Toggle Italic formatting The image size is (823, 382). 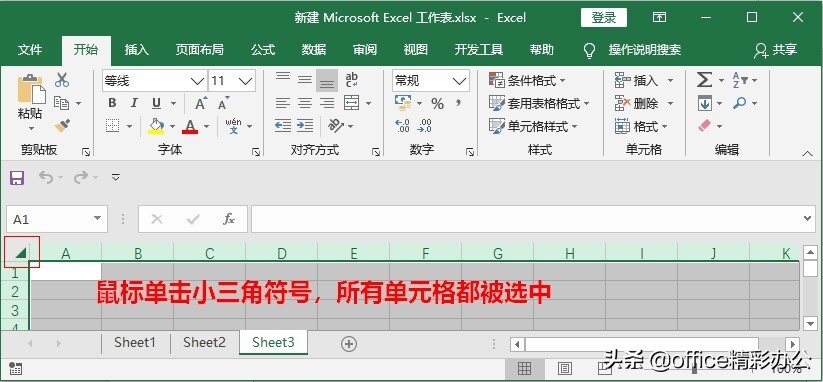click(x=134, y=103)
